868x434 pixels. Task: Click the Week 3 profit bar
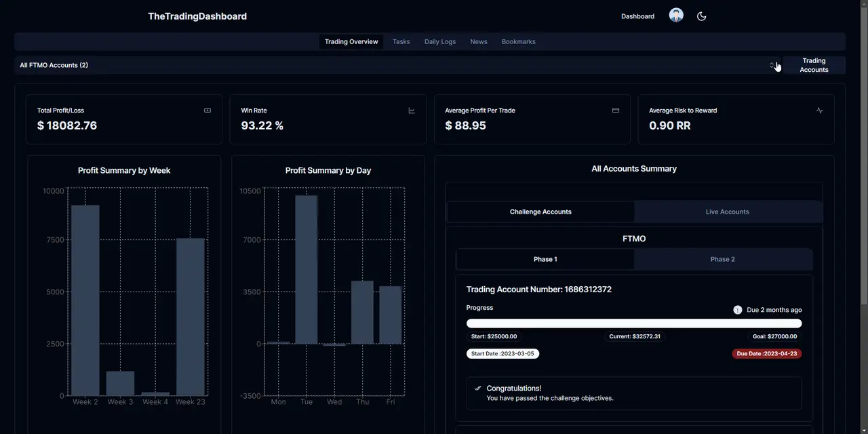pyautogui.click(x=121, y=383)
